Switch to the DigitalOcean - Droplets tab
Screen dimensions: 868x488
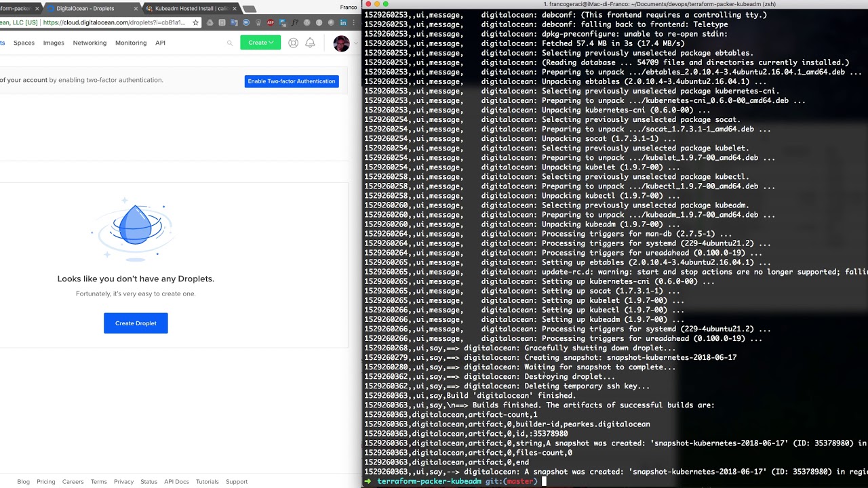(x=92, y=9)
